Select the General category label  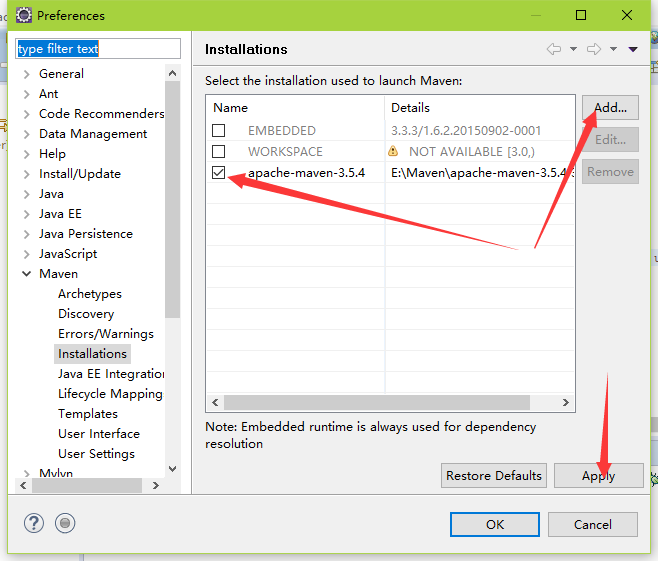tap(61, 74)
